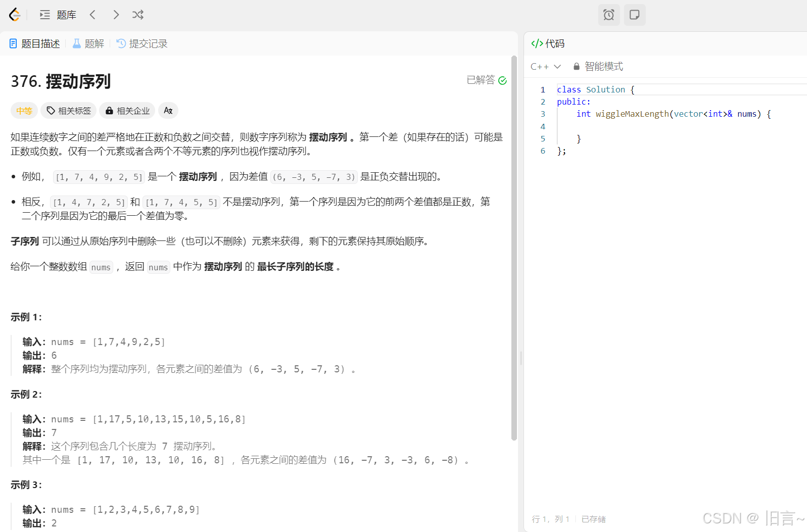Viewport: 807px width, 532px height.
Task: Pick a random problem with shuffle icon
Action: (x=138, y=15)
